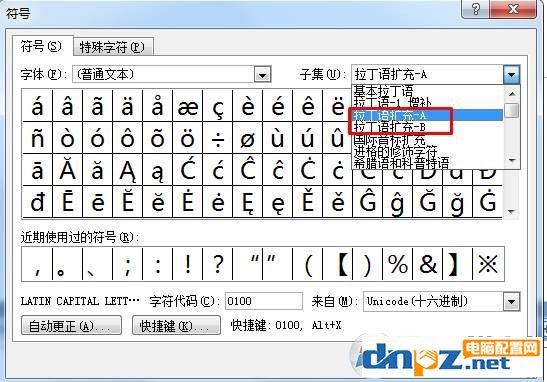Click the đ character in the symbol grid
547x382 pixels.
[37, 202]
